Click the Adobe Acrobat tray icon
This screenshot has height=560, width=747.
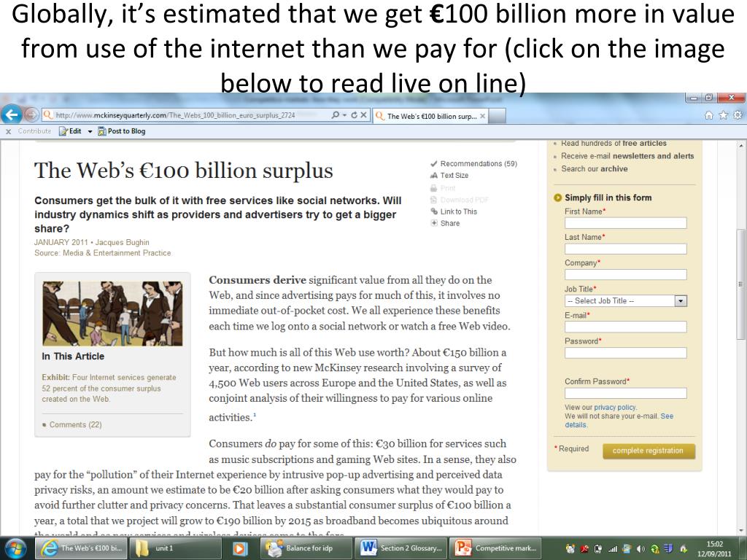(x=584, y=548)
